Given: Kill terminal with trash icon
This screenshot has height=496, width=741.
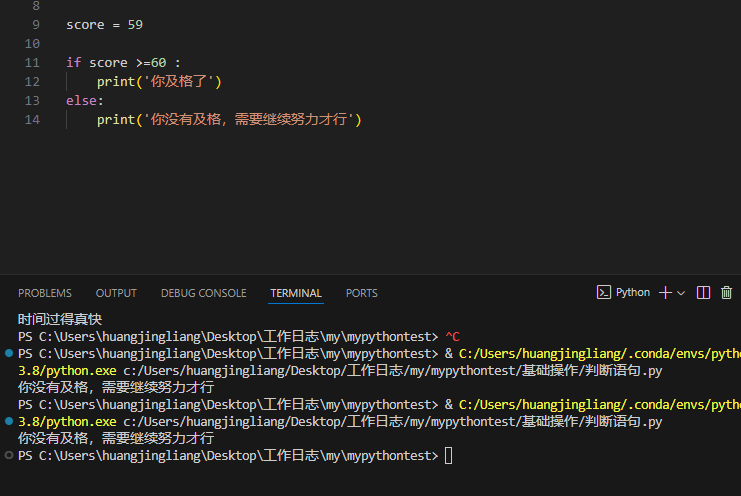Looking at the screenshot, I should click(x=726, y=292).
